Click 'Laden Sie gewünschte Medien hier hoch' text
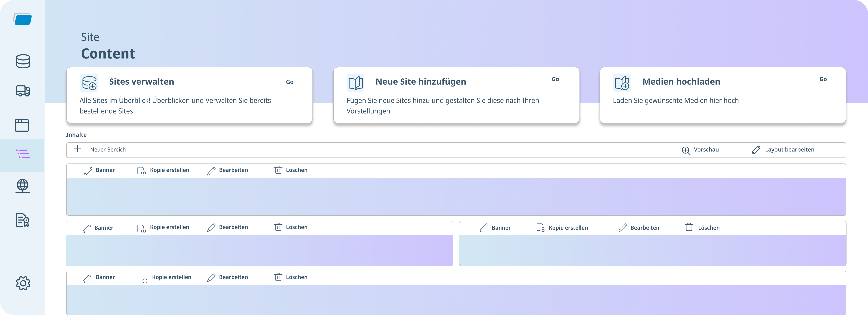This screenshot has width=868, height=315. 676,101
